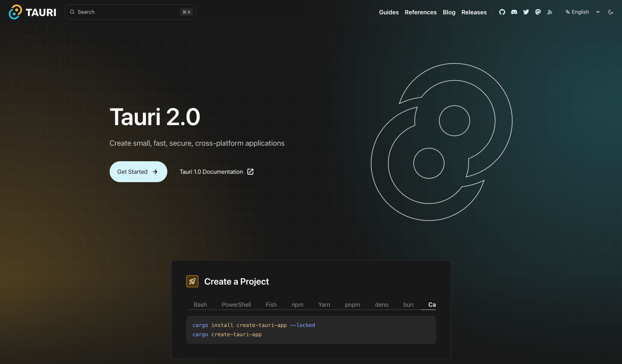622x364 pixels.
Task: Select the PowerShell tab
Action: tap(236, 305)
